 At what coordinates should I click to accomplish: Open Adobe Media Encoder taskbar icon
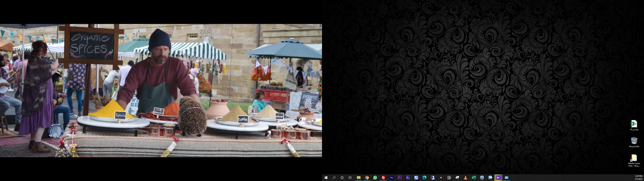pyautogui.click(x=408, y=178)
